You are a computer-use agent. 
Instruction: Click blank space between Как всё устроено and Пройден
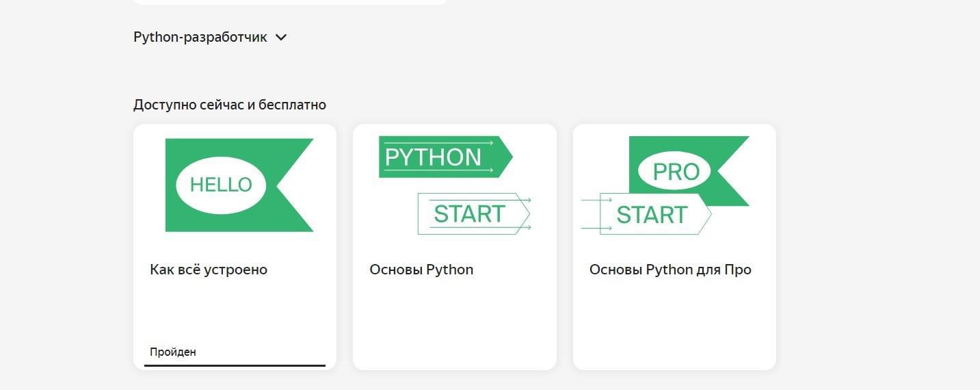tap(235, 311)
